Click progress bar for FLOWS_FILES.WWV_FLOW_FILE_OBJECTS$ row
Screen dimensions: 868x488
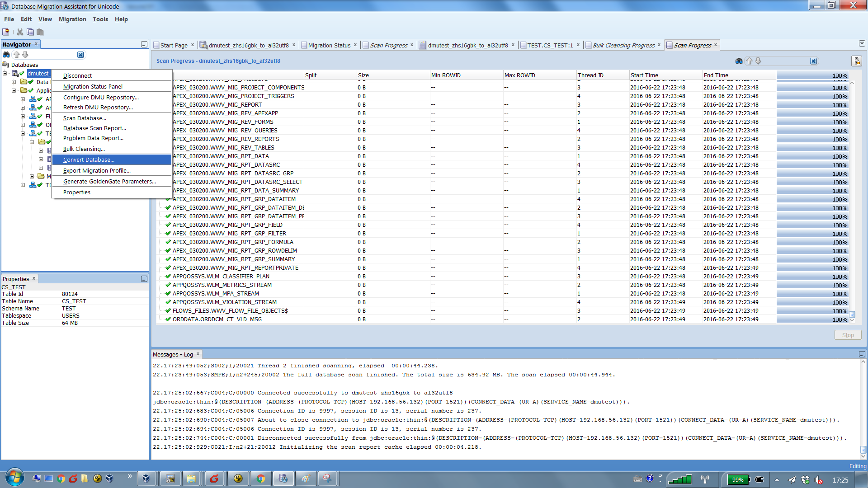click(812, 311)
